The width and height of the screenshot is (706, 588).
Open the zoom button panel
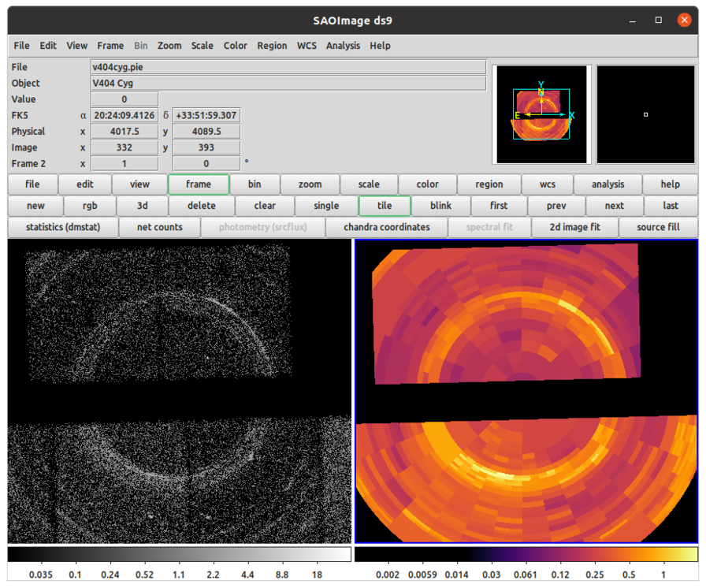[x=310, y=184]
